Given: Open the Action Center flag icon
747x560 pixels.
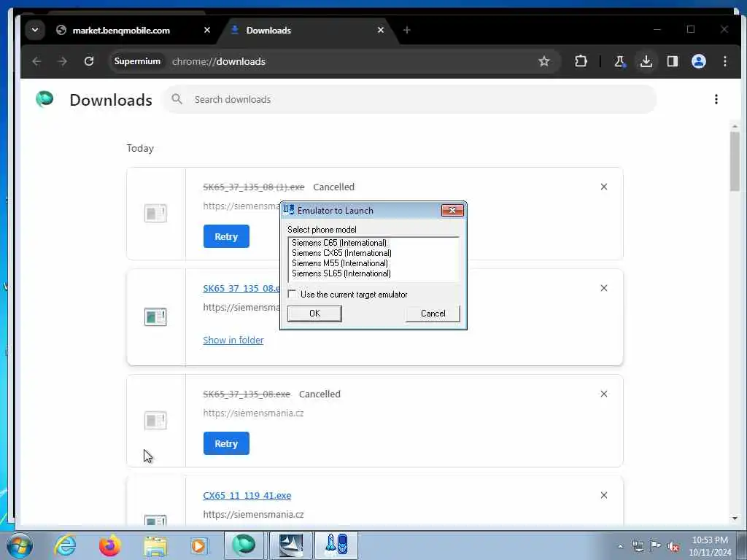Looking at the screenshot, I should (656, 546).
